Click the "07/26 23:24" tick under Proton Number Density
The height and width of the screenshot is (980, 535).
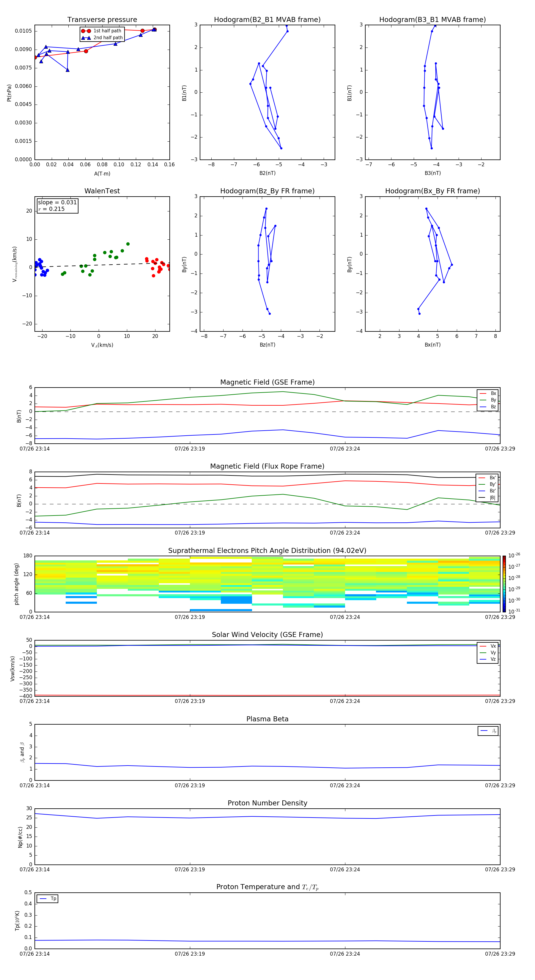click(x=345, y=870)
